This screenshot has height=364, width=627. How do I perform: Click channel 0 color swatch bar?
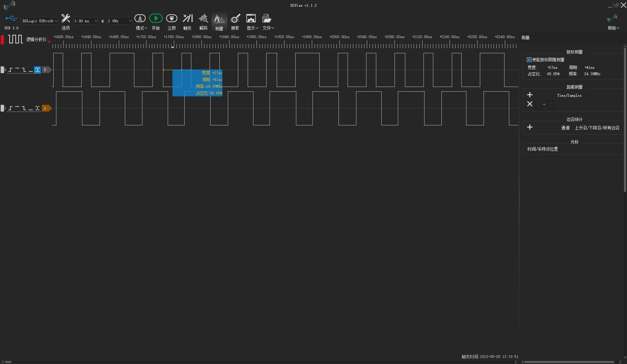coord(2,70)
